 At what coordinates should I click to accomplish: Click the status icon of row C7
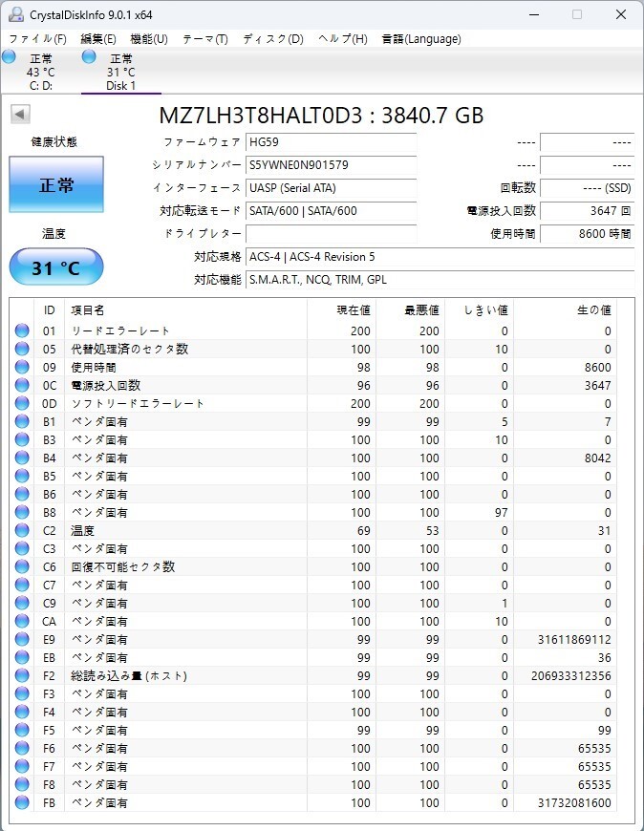22,585
